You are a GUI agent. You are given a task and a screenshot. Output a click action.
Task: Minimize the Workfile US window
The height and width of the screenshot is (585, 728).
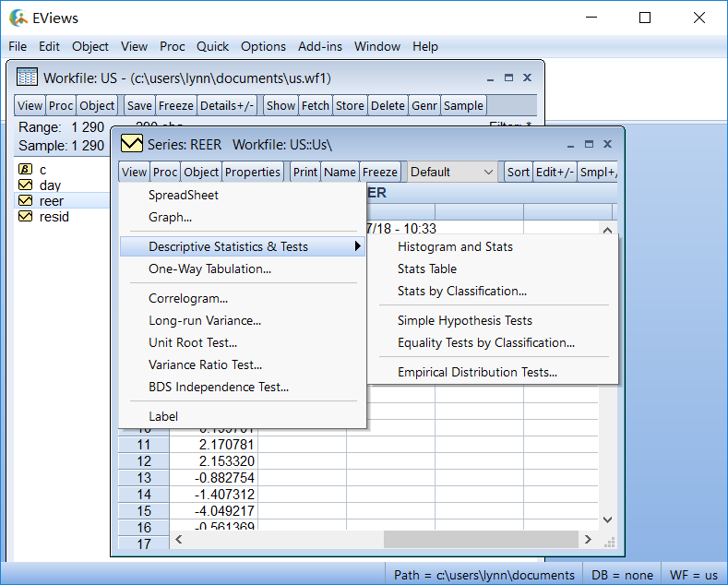coord(490,78)
